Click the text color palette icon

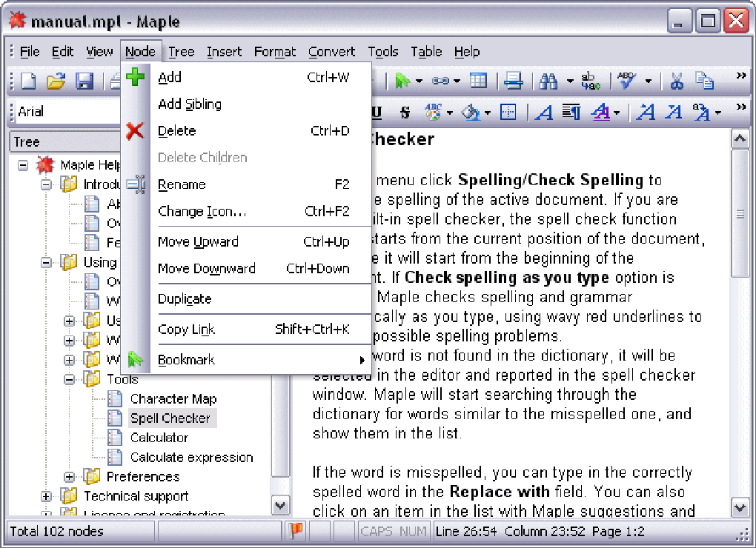click(x=433, y=113)
